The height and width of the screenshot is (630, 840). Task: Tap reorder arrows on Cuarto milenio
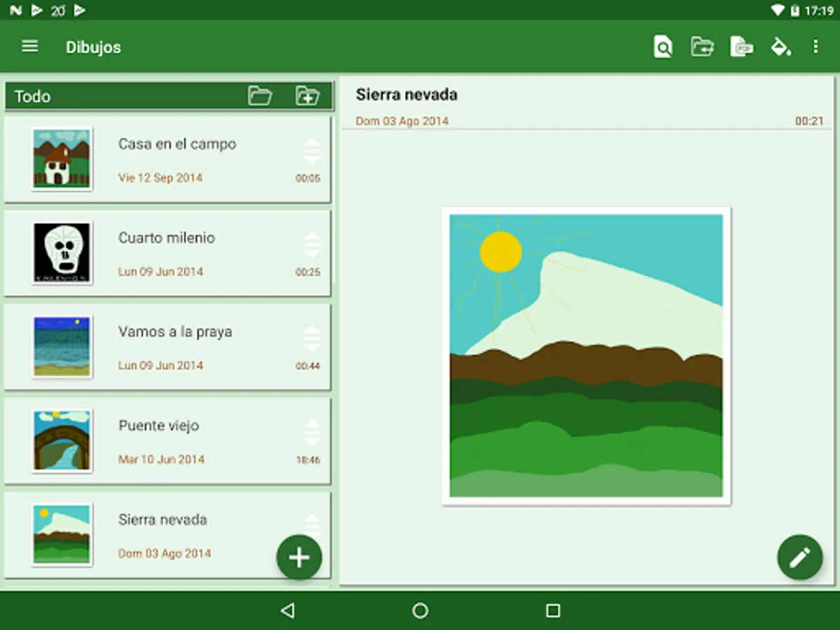pos(312,245)
